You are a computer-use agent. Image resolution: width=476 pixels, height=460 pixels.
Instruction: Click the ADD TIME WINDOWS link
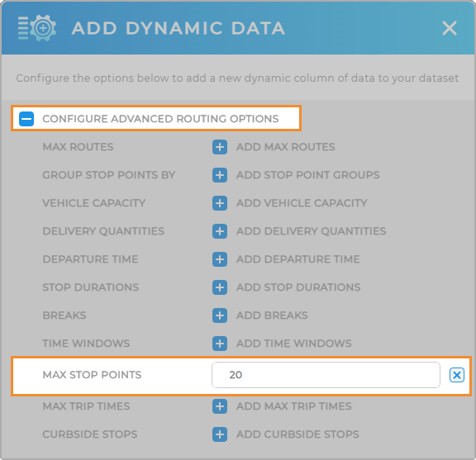294,344
